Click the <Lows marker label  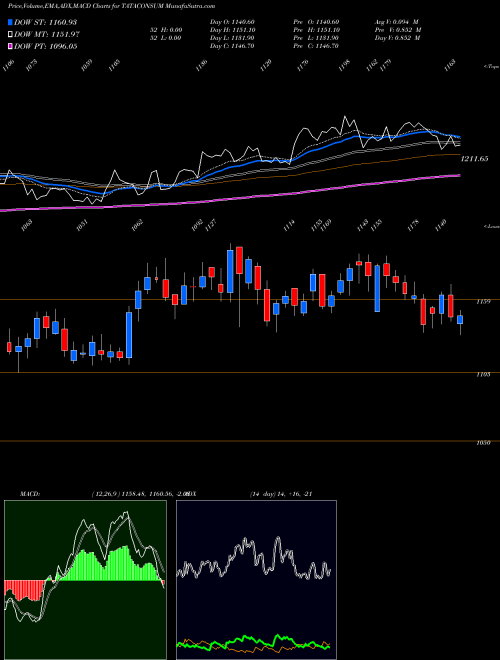[x=492, y=226]
